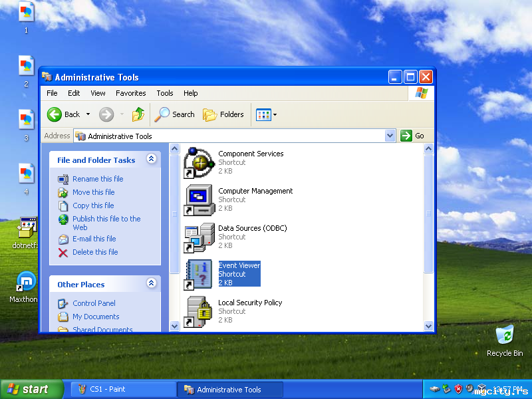
Task: Open the Favorites menu
Action: click(x=130, y=93)
